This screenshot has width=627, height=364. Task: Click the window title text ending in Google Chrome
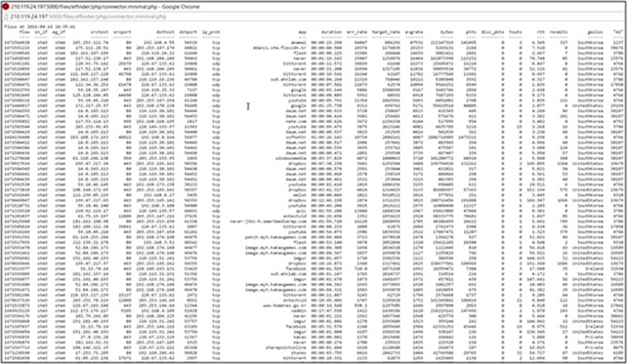coord(104,7)
